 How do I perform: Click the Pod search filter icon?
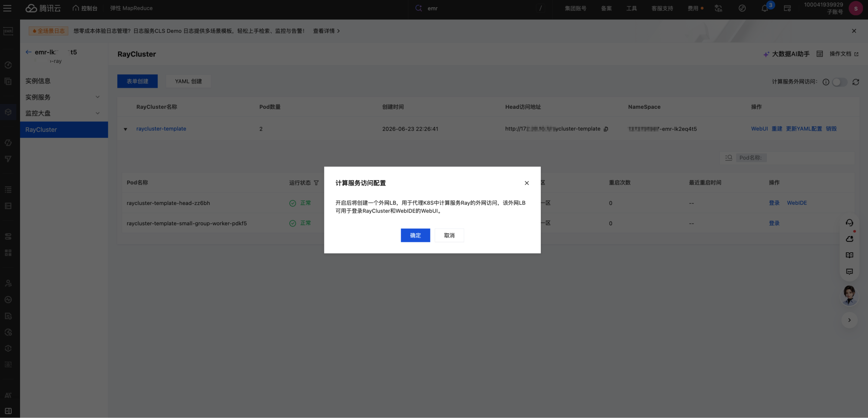coord(729,158)
